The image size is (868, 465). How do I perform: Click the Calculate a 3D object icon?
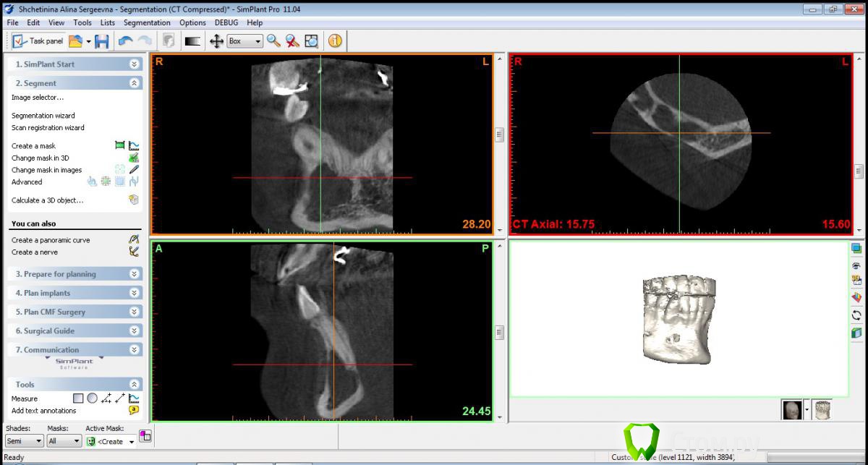click(x=133, y=200)
